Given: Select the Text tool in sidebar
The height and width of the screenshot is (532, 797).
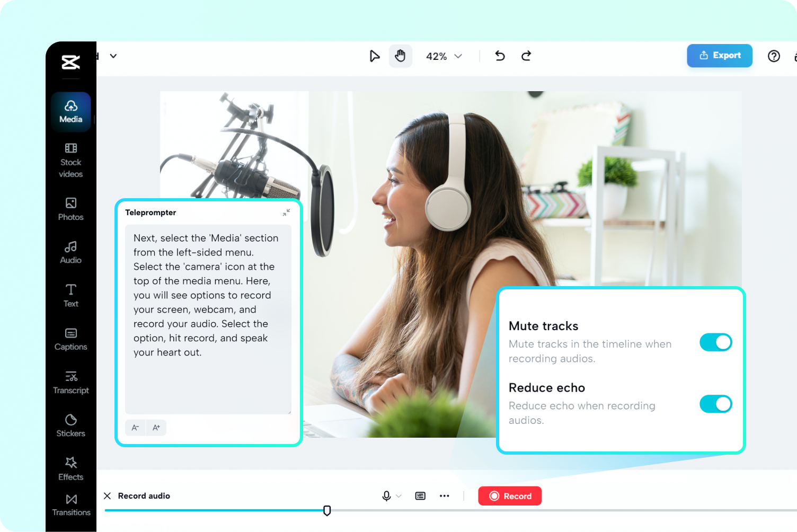Looking at the screenshot, I should click(x=70, y=295).
